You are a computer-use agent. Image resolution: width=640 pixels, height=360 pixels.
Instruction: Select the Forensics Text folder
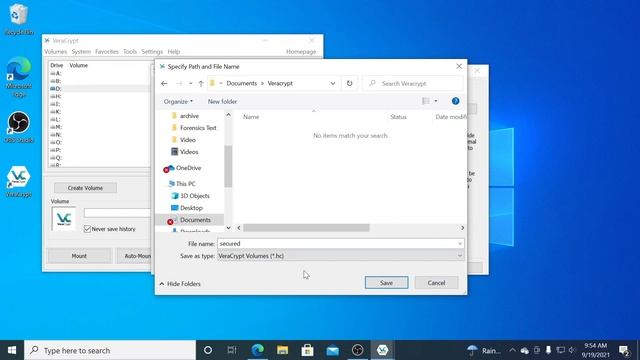click(x=198, y=128)
